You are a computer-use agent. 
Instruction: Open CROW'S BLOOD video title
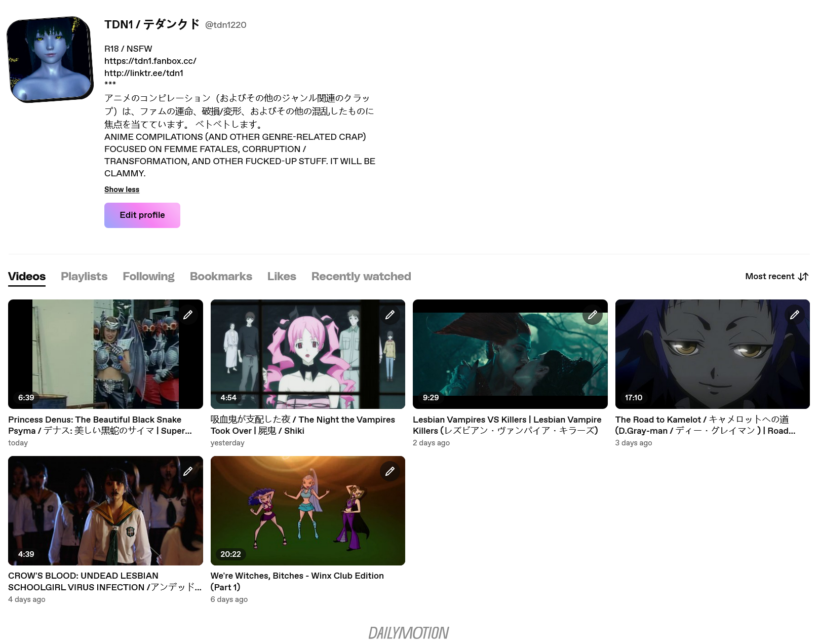click(x=105, y=582)
